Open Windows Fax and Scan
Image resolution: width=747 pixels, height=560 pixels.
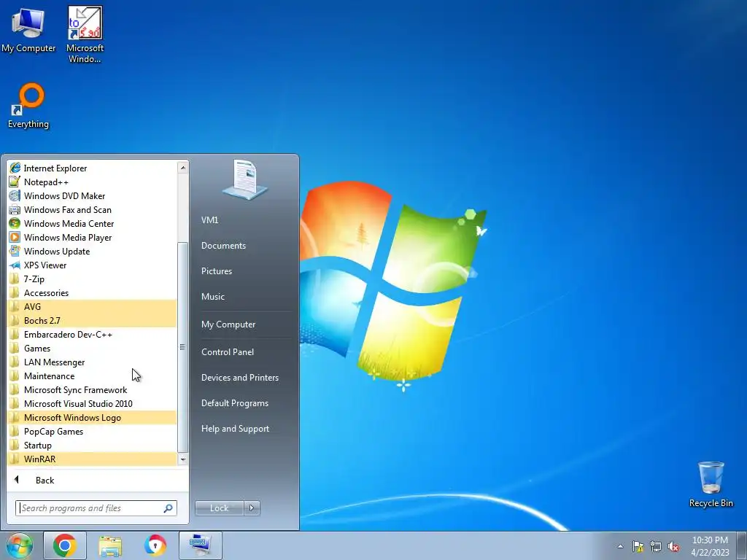pyautogui.click(x=92, y=209)
